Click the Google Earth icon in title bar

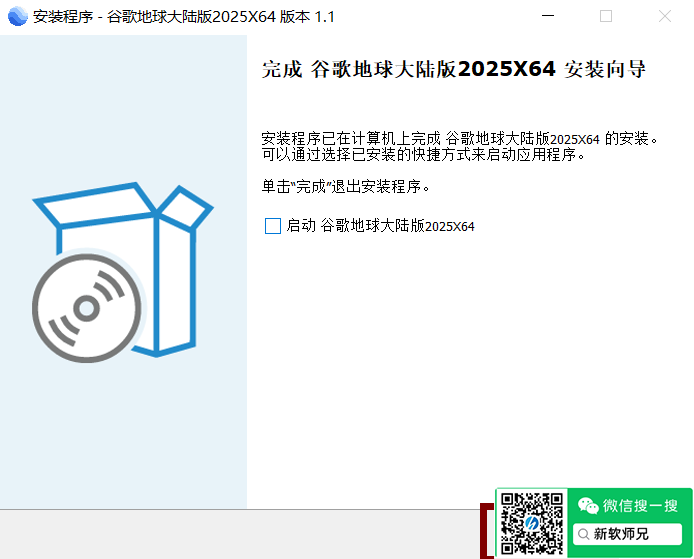tap(18, 16)
